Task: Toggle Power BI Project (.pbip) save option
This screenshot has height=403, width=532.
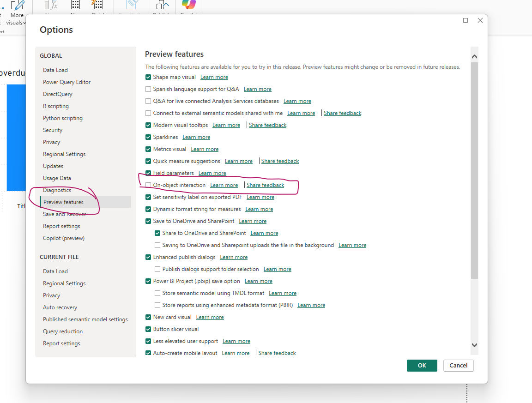Action: click(x=148, y=281)
